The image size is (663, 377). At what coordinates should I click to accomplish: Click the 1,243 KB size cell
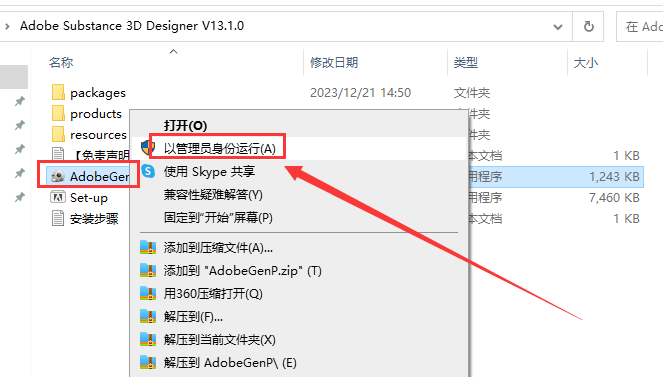click(x=614, y=177)
